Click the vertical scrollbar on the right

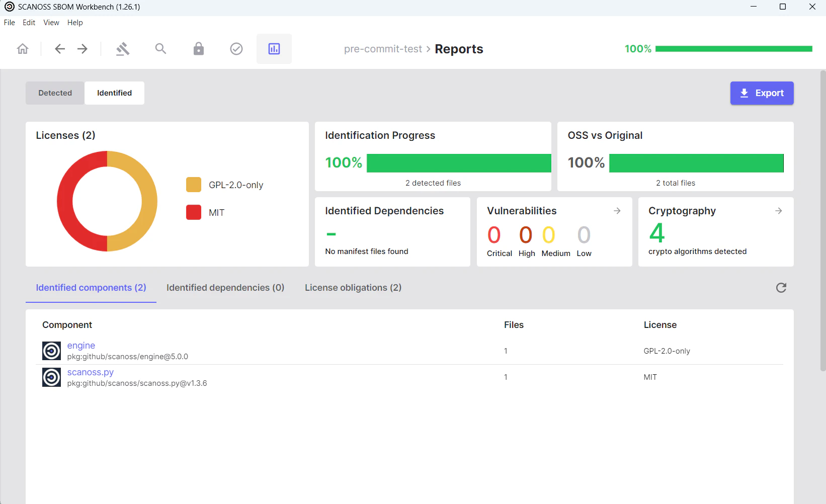click(x=823, y=221)
